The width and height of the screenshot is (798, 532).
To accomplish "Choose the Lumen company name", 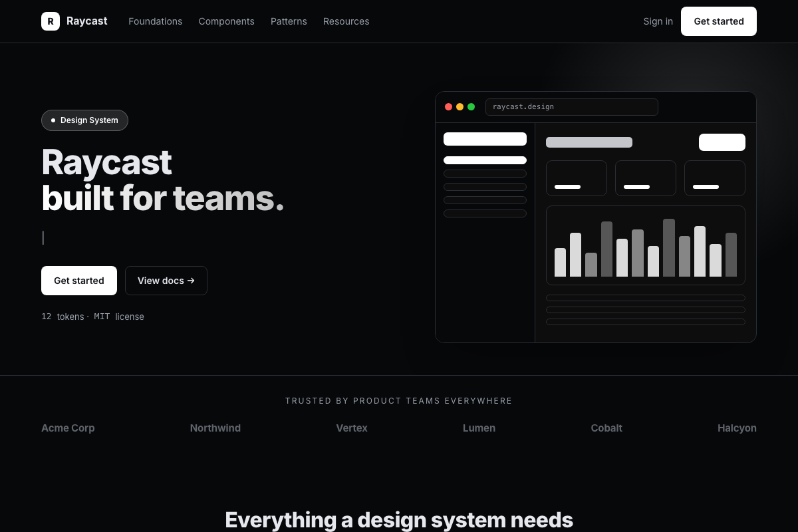I will (x=479, y=428).
